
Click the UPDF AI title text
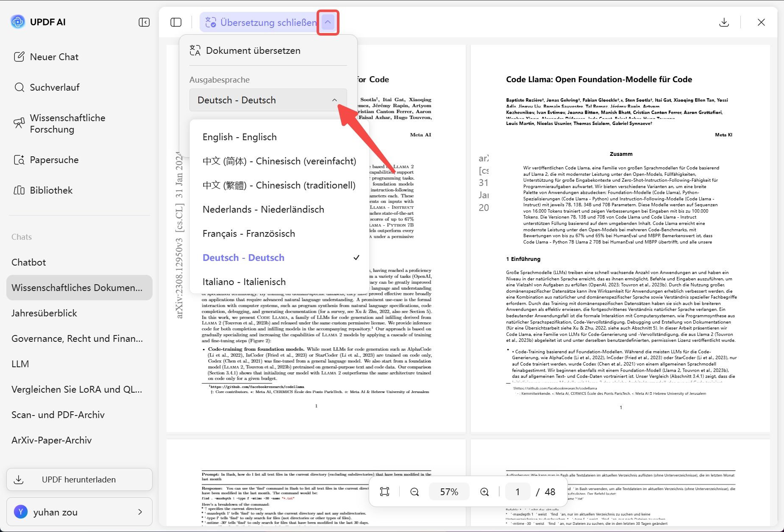pos(48,22)
